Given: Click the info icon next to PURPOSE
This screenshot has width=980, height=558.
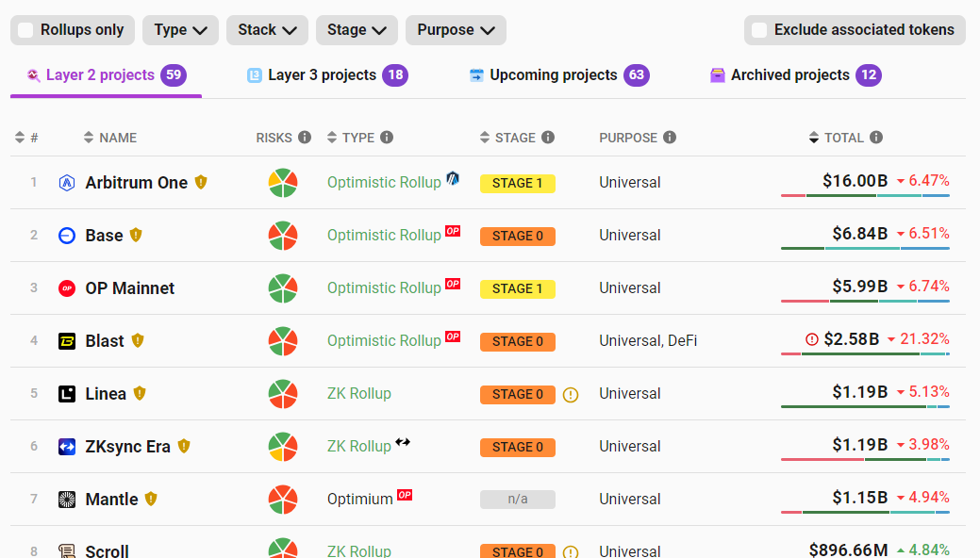Looking at the screenshot, I should (670, 138).
